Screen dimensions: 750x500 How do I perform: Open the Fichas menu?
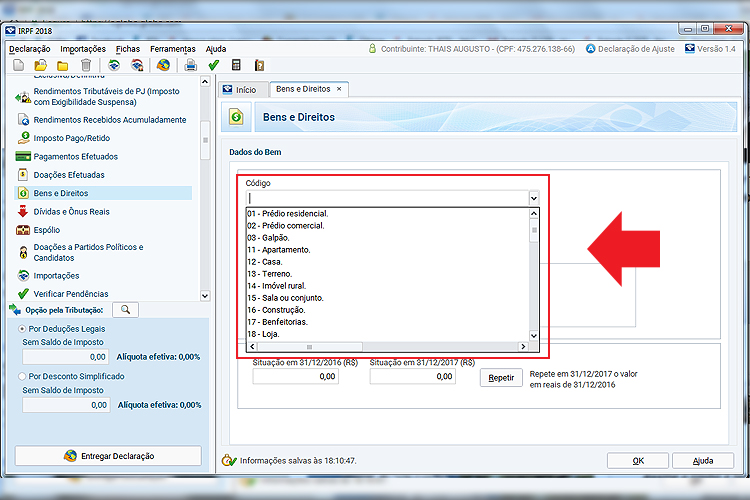128,49
